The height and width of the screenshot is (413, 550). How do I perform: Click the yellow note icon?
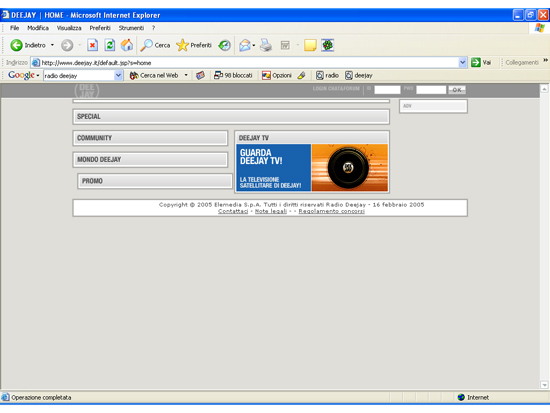[x=310, y=45]
